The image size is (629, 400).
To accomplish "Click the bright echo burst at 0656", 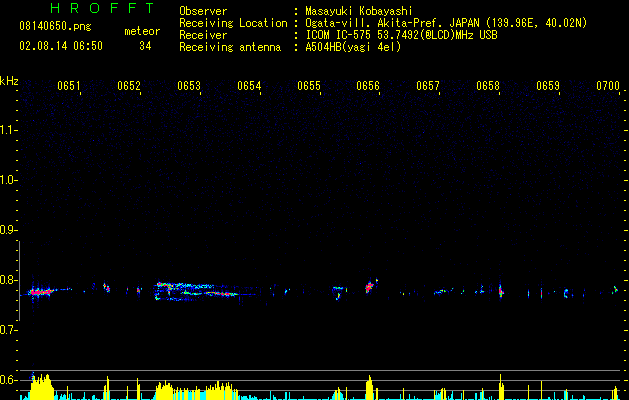I will click(370, 286).
